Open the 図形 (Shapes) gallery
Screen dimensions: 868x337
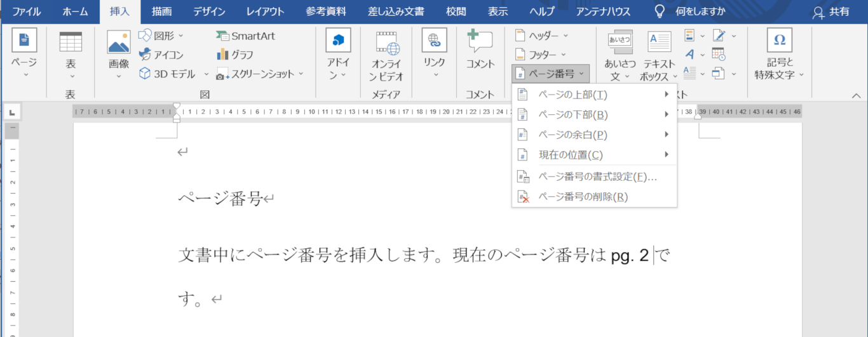pos(161,35)
